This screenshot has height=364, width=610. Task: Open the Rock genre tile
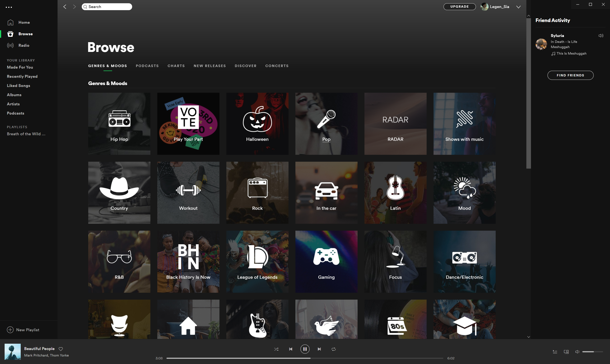(257, 193)
